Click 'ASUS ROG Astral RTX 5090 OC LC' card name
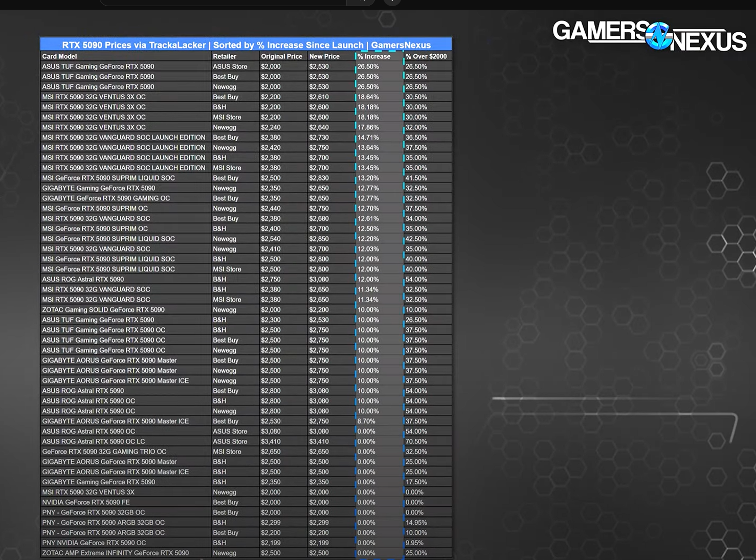 point(94,441)
